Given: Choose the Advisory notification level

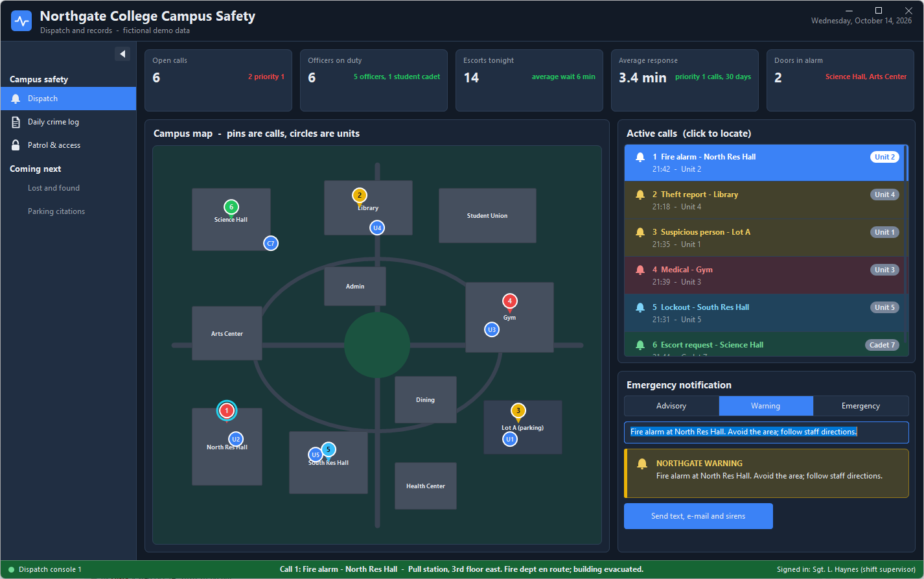Looking at the screenshot, I should pos(671,406).
